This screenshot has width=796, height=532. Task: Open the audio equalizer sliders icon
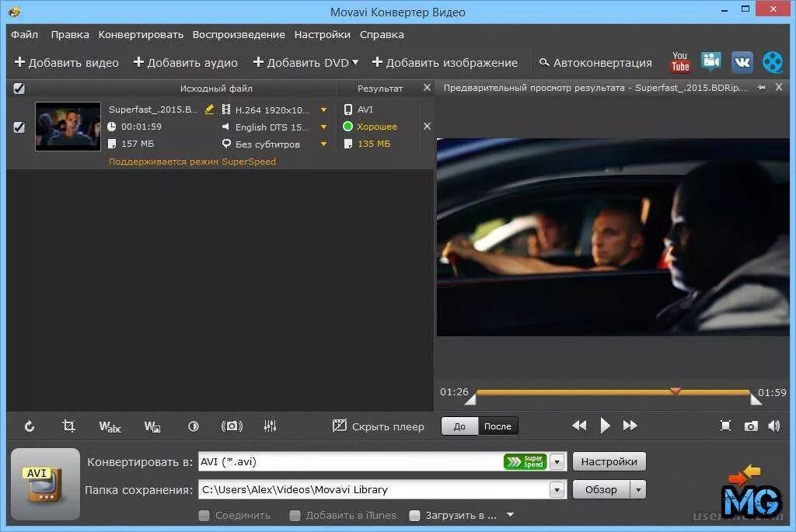pyautogui.click(x=270, y=426)
